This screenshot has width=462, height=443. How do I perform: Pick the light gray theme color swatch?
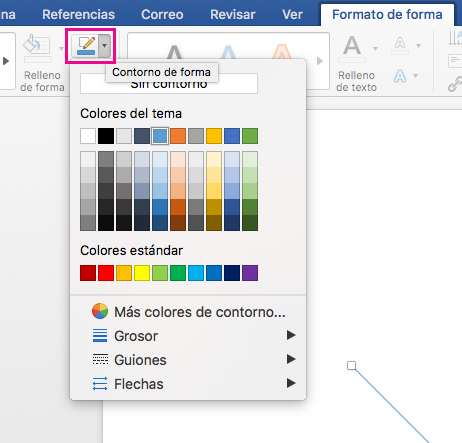124,136
